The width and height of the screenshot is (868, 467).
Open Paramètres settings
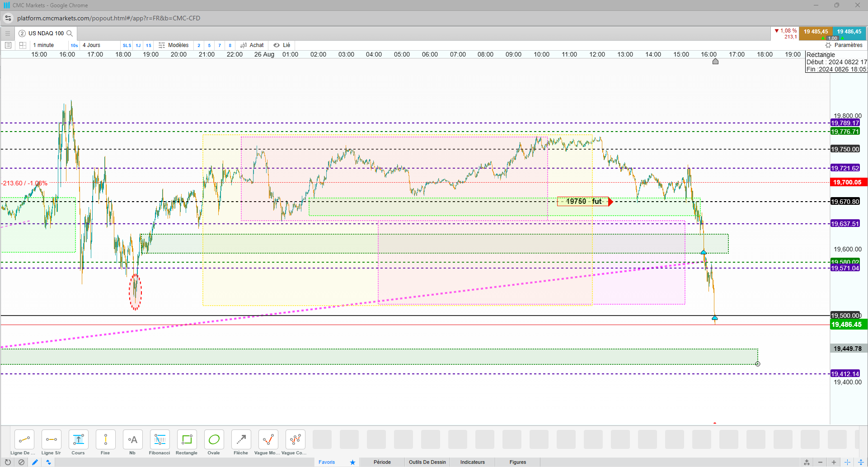(x=844, y=45)
